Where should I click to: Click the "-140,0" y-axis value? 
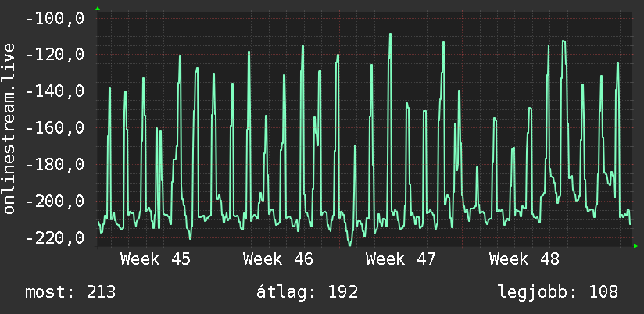55,91
